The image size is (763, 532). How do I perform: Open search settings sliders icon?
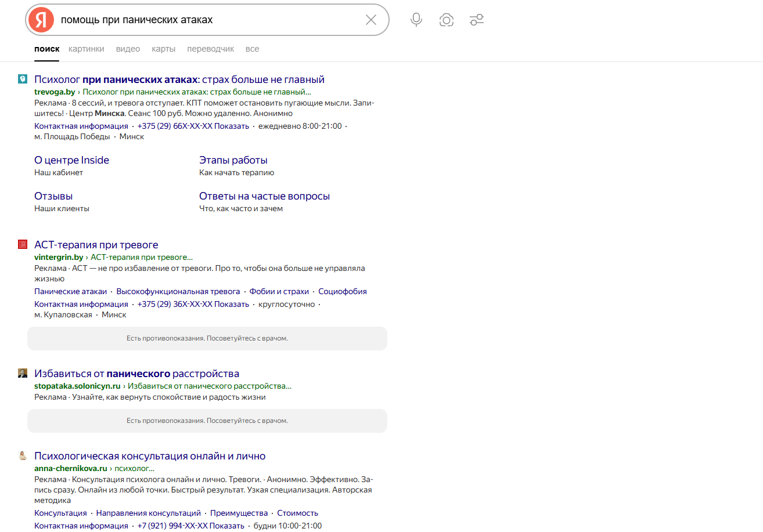click(477, 20)
